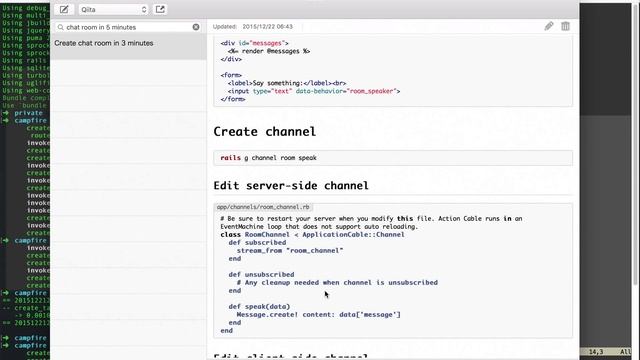The height and width of the screenshot is (360, 640).
Task: Click the 'stream_from "room_channel"' line
Action: pos(290,251)
